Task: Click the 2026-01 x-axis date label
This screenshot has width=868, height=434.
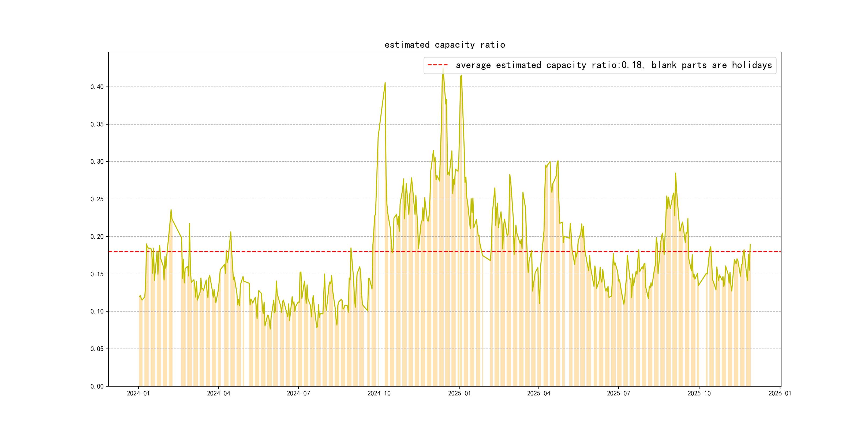Action: (x=780, y=393)
